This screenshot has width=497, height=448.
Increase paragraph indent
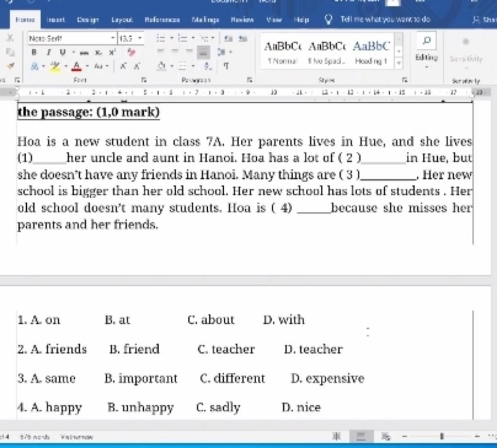point(243,38)
